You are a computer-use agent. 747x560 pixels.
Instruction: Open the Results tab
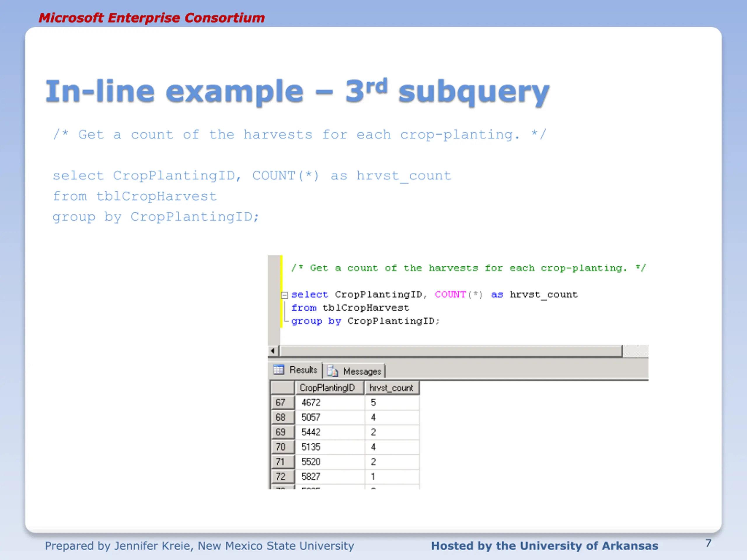[296, 370]
